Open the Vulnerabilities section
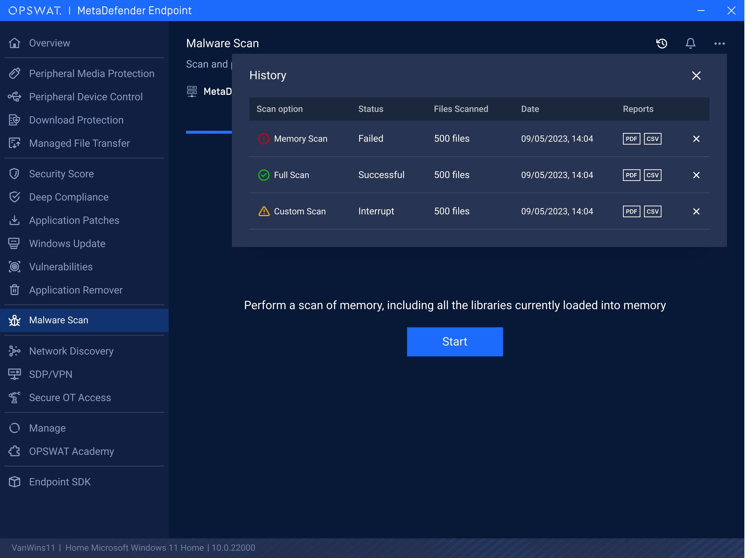This screenshot has width=756, height=558. (x=61, y=267)
